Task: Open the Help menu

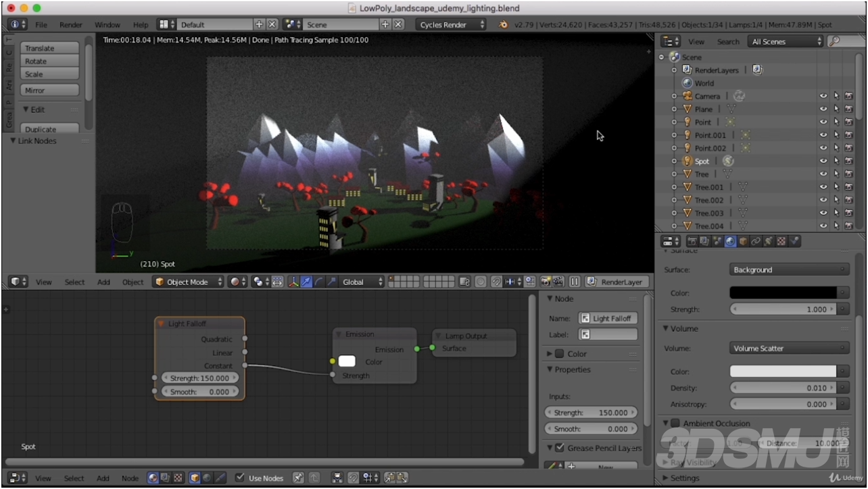Action: [141, 24]
